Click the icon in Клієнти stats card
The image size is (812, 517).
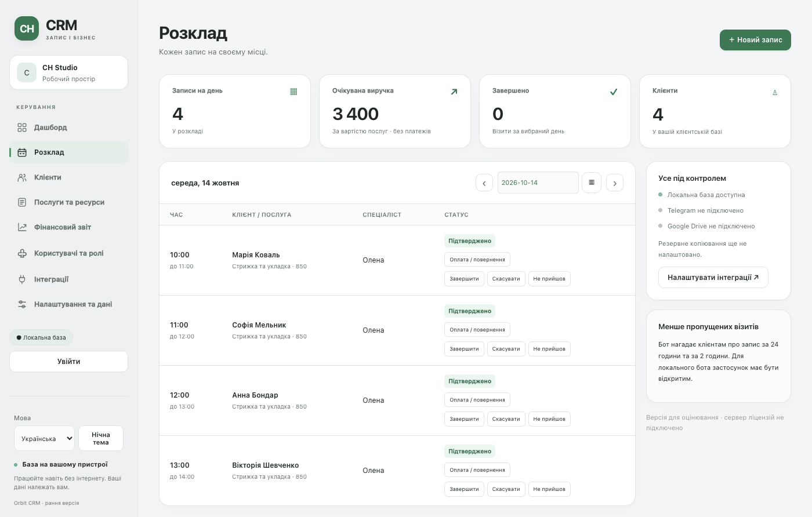point(775,92)
